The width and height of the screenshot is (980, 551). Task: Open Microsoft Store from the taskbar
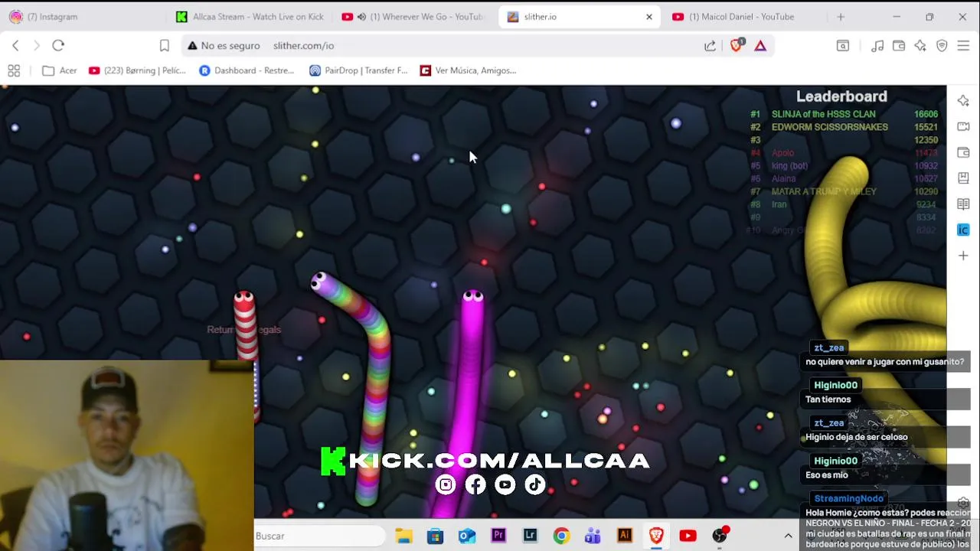tap(435, 536)
